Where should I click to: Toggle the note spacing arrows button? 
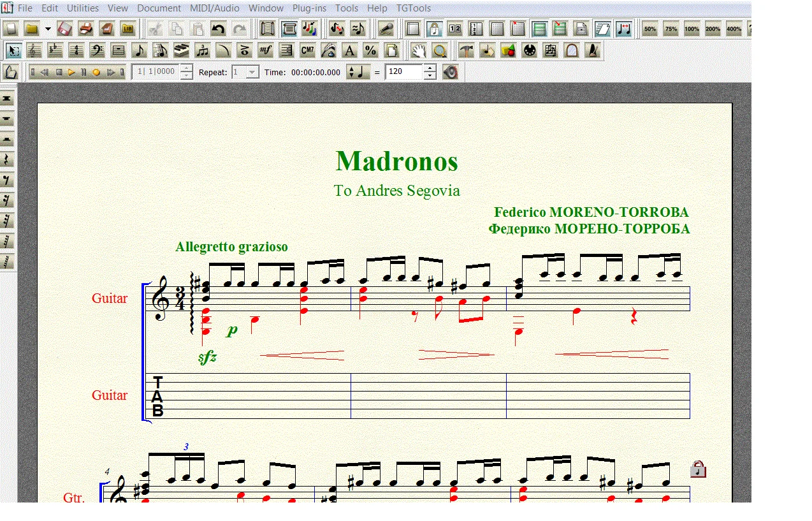(624, 29)
